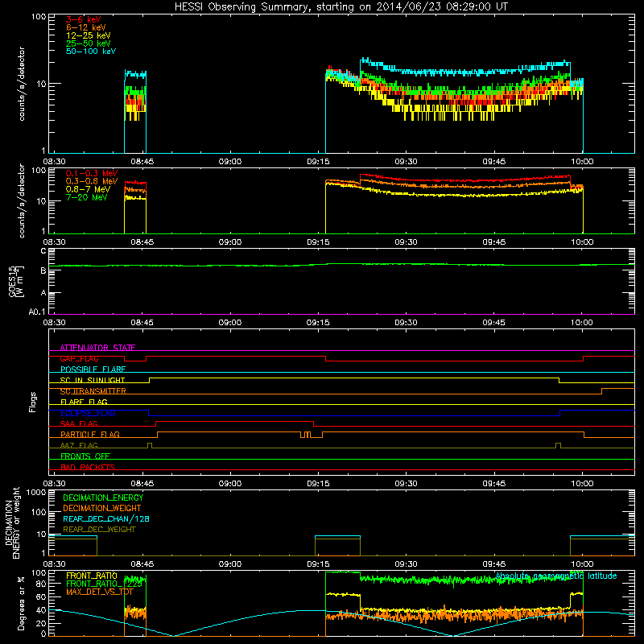Viewport: 644px width, 644px height.
Task: Click the '3-6 keV' legend label
Action: [x=83, y=19]
